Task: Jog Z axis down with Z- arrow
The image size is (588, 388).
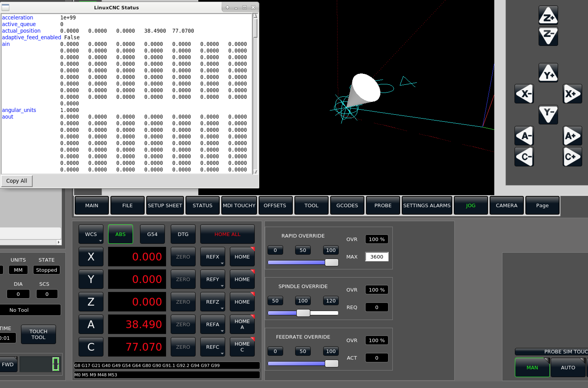Action: pos(548,36)
